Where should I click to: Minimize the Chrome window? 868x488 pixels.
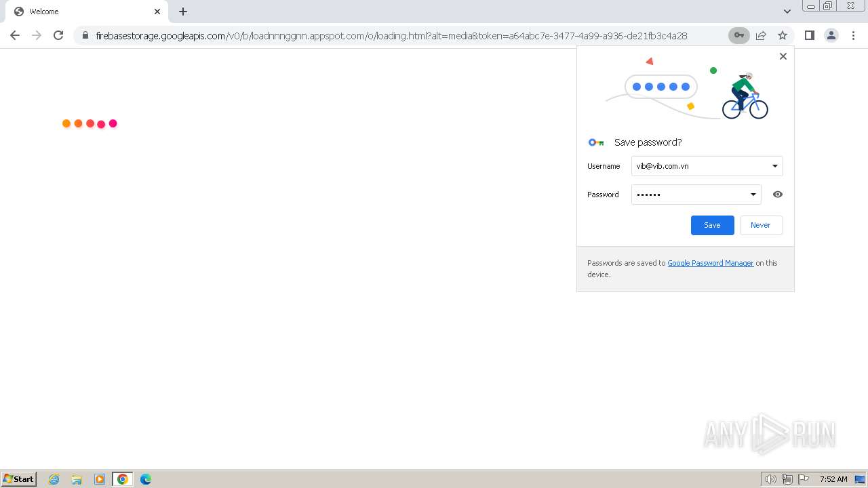[x=811, y=6]
